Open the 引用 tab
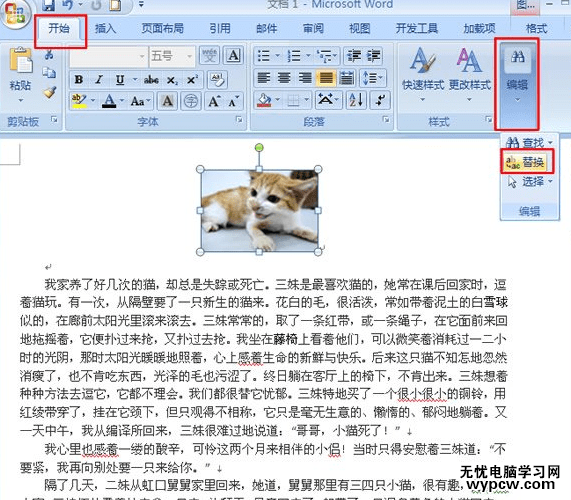The image size is (571, 500). pos(220,28)
